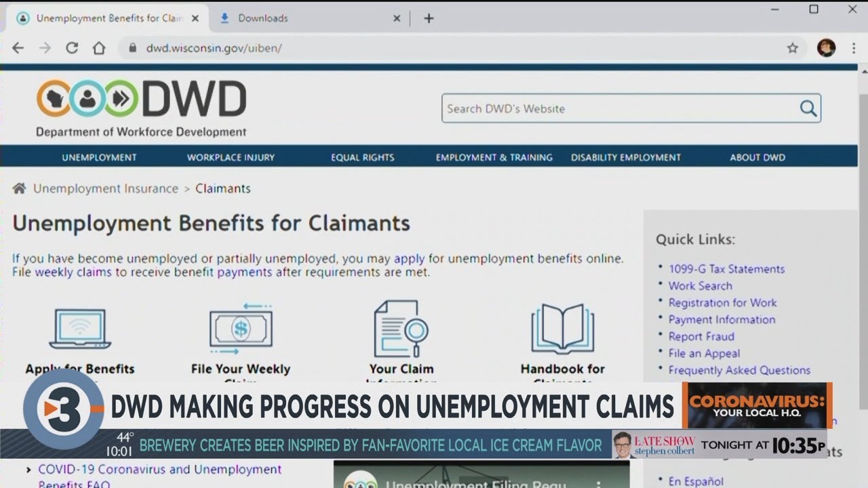
Task: Click the 'Unemployment Benefits for Claimants' heading
Action: pos(211,223)
